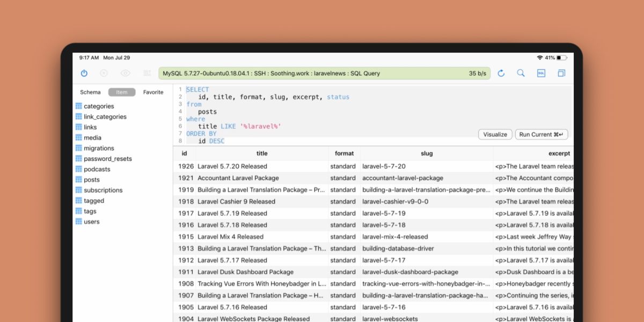The image size is (644, 322).
Task: Click the windows tabs icon
Action: click(x=561, y=73)
